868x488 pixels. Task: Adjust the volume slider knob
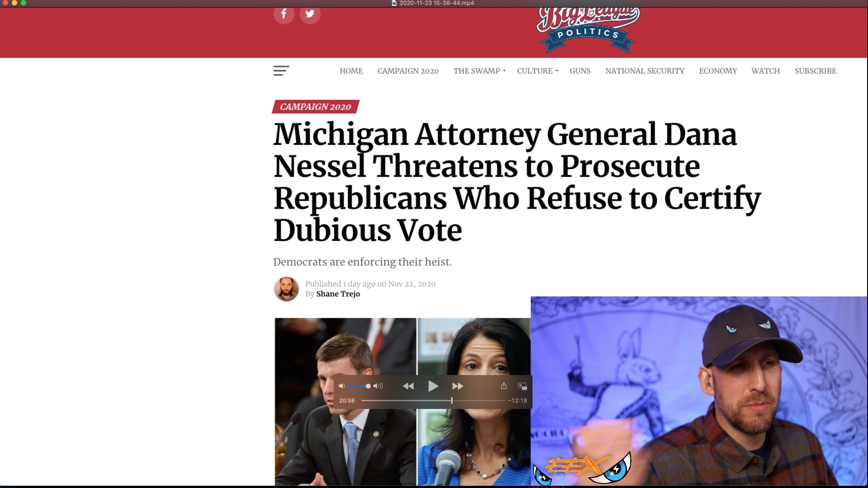pos(368,386)
